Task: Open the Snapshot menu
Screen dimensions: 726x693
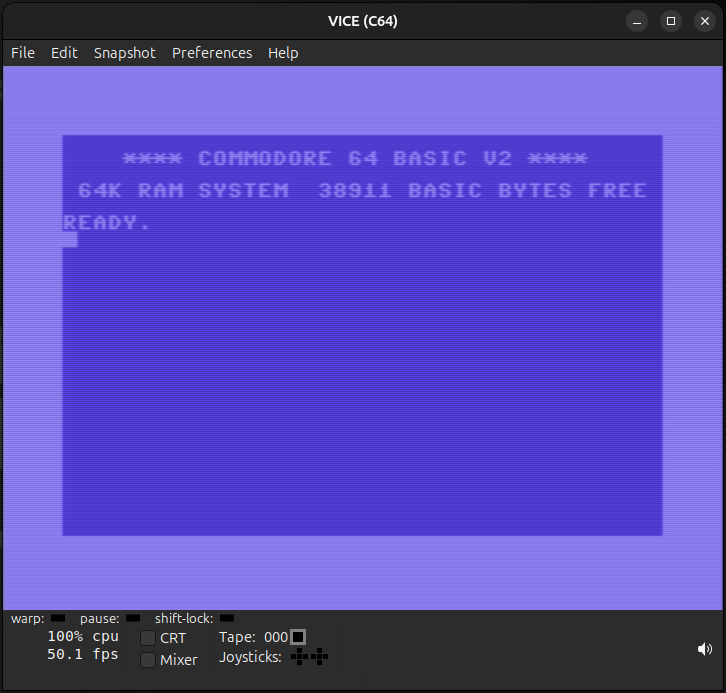Action: [x=125, y=53]
